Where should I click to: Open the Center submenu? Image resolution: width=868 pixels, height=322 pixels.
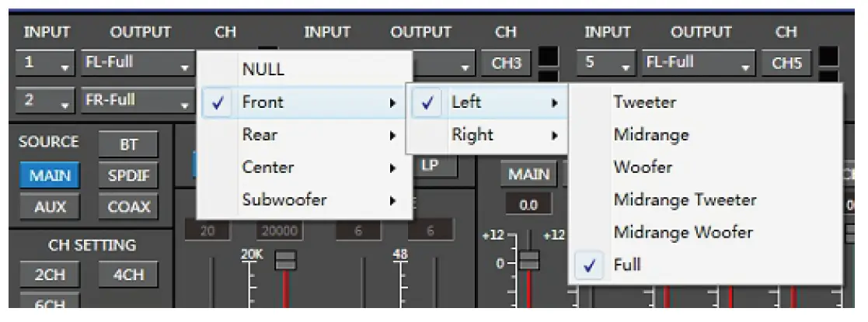click(268, 167)
